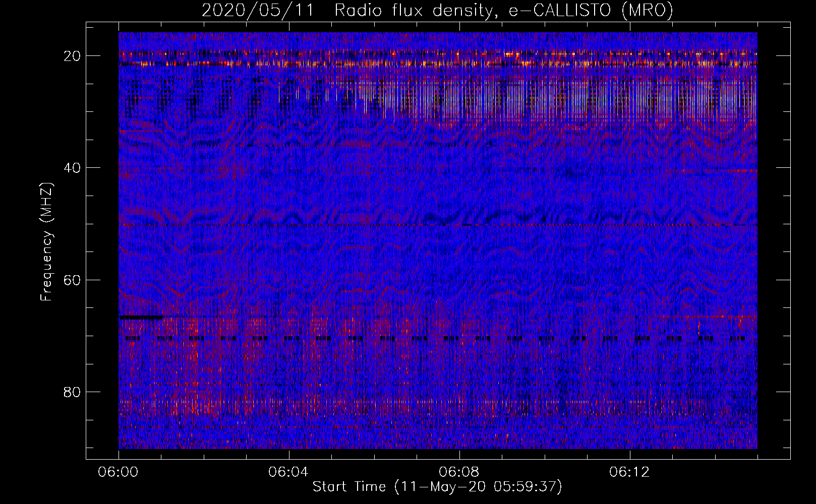Click the '06:08' time tick label
This screenshot has width=816, height=504.
(x=459, y=472)
